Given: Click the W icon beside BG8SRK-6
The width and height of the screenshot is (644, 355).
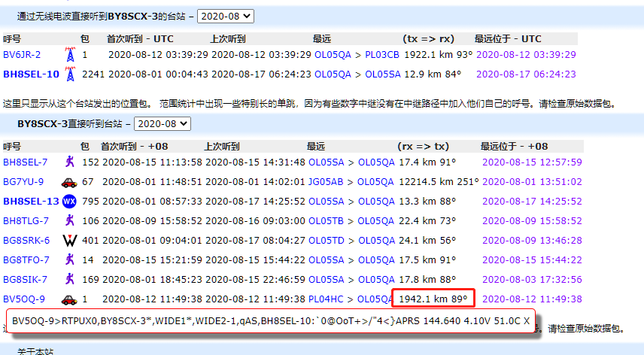Looking at the screenshot, I should pyautogui.click(x=69, y=240).
